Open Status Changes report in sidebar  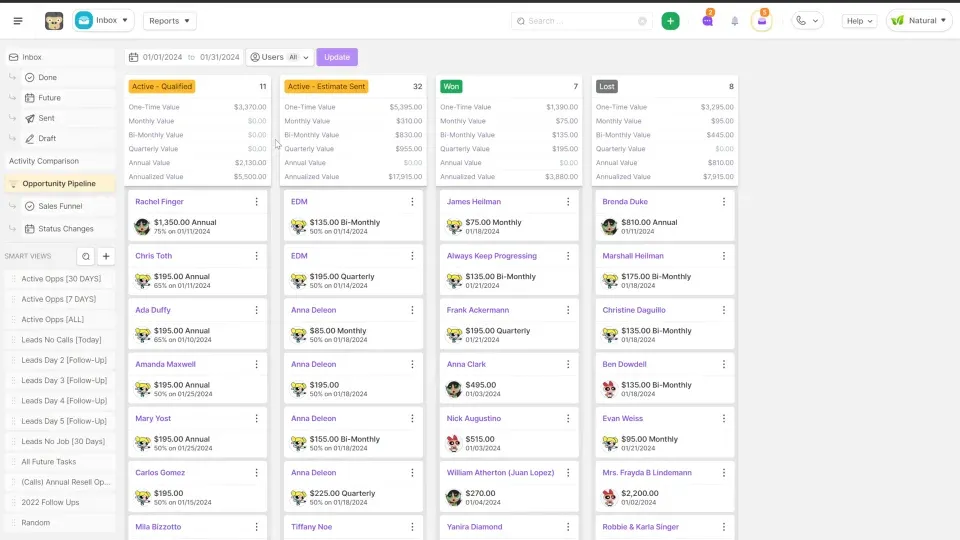[65, 229]
